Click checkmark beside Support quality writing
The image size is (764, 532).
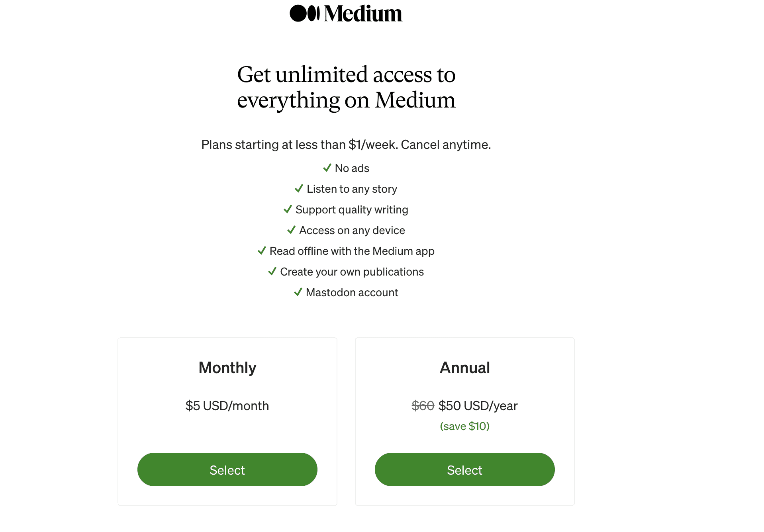click(x=288, y=209)
